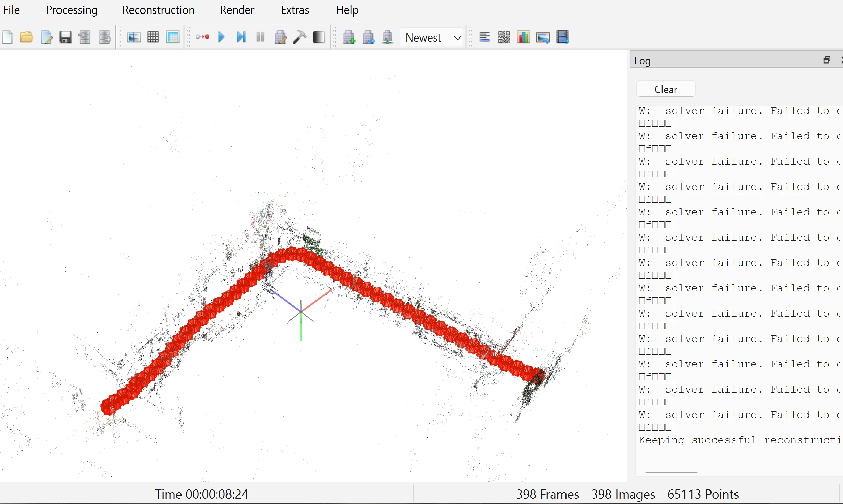The height and width of the screenshot is (504, 843).
Task: Open the Processing menu
Action: (x=72, y=10)
